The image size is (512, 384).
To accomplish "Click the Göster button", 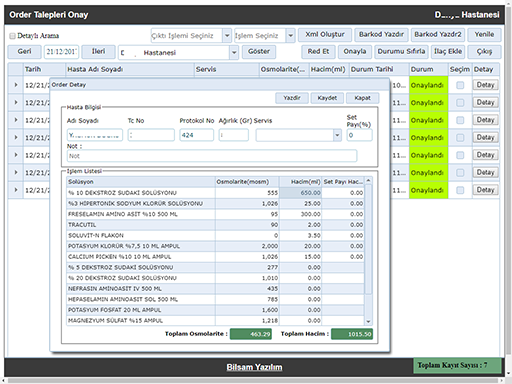I will click(259, 52).
